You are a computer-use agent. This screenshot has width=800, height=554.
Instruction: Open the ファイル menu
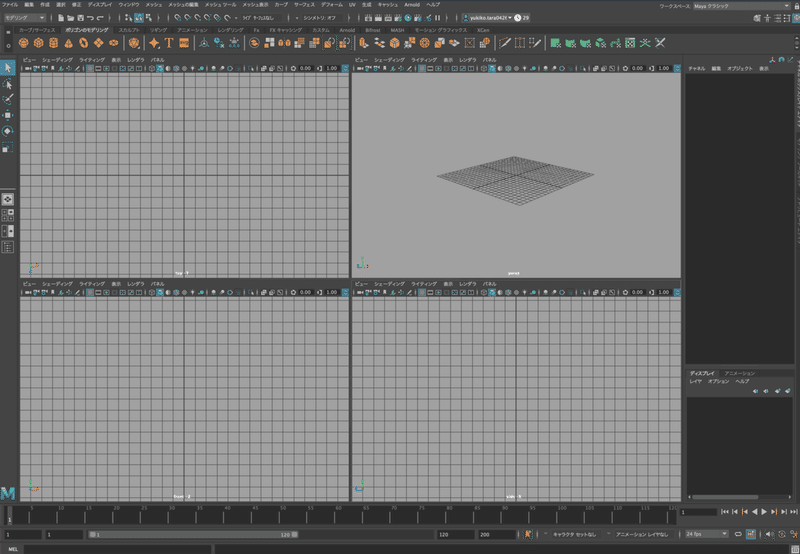click(10, 5)
